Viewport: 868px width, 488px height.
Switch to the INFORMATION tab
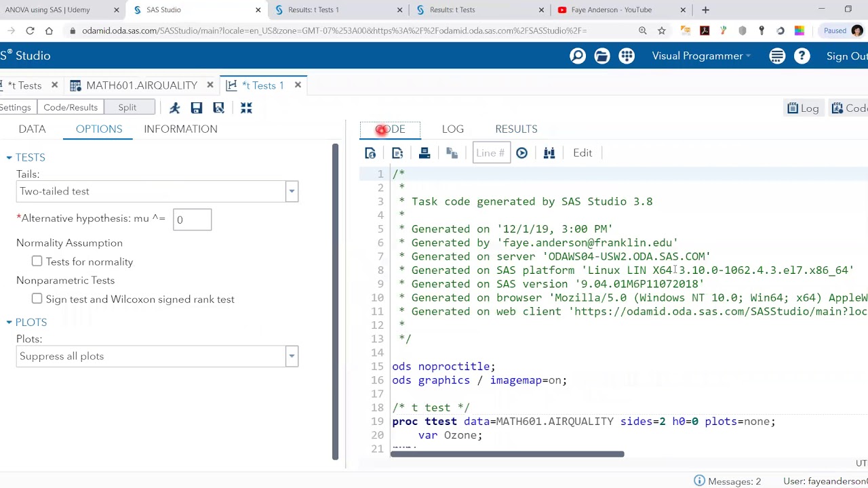tap(180, 129)
